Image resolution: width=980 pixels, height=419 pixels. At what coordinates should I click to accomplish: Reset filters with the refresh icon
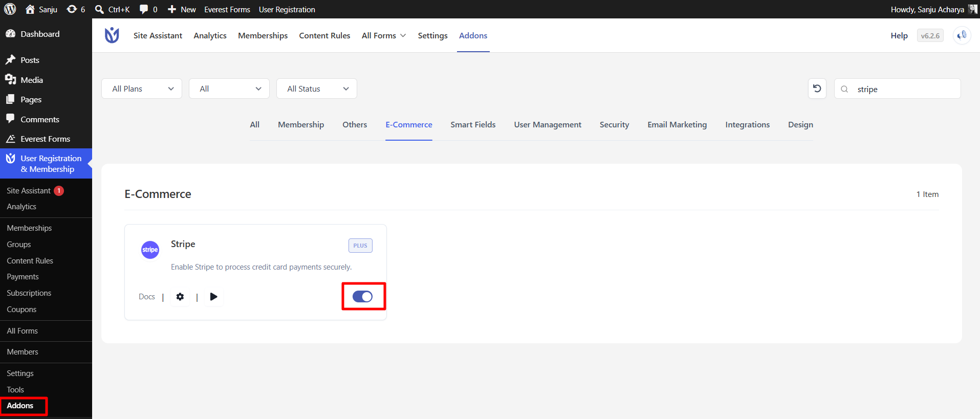click(x=817, y=89)
